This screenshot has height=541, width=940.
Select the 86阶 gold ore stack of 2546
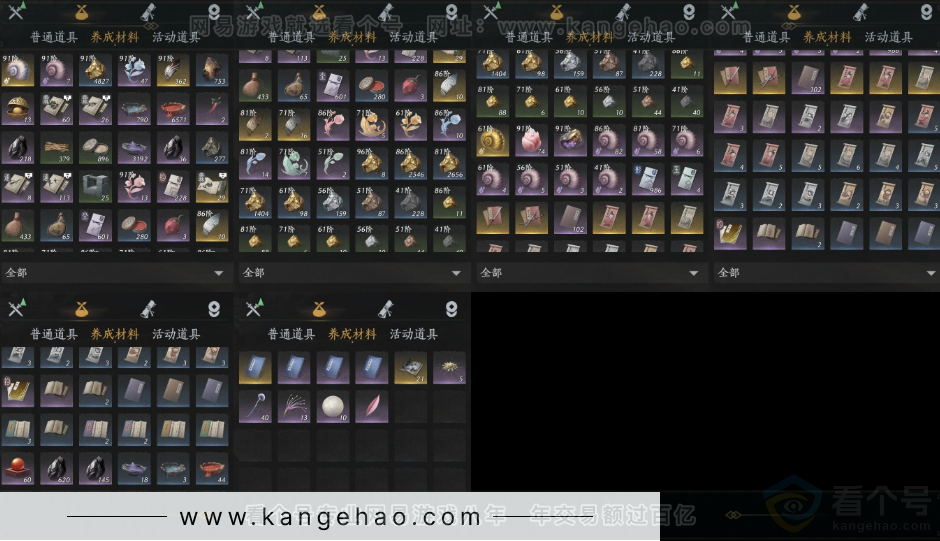point(410,163)
